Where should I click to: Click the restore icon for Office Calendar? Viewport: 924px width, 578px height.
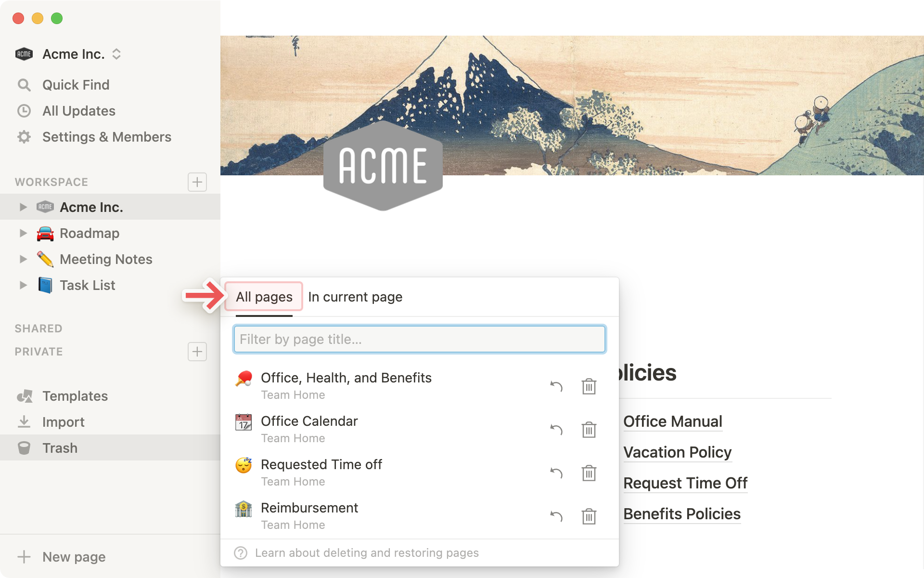click(x=556, y=428)
